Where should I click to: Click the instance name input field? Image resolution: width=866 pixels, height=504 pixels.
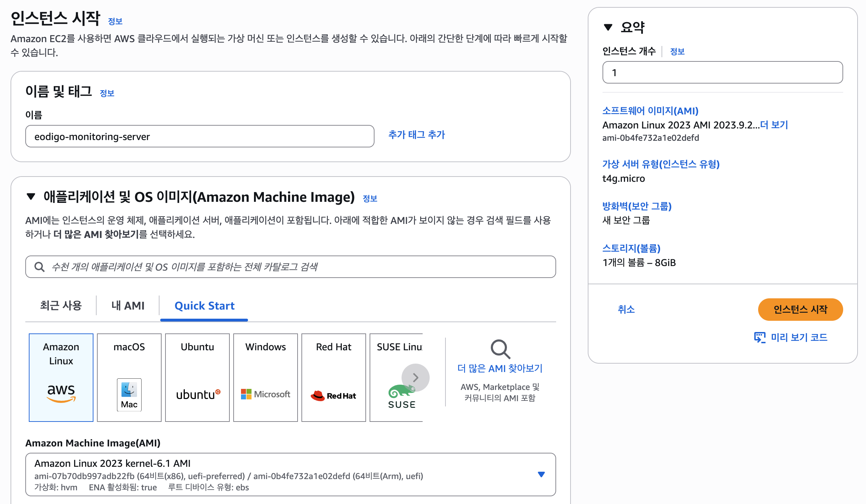pyautogui.click(x=200, y=137)
